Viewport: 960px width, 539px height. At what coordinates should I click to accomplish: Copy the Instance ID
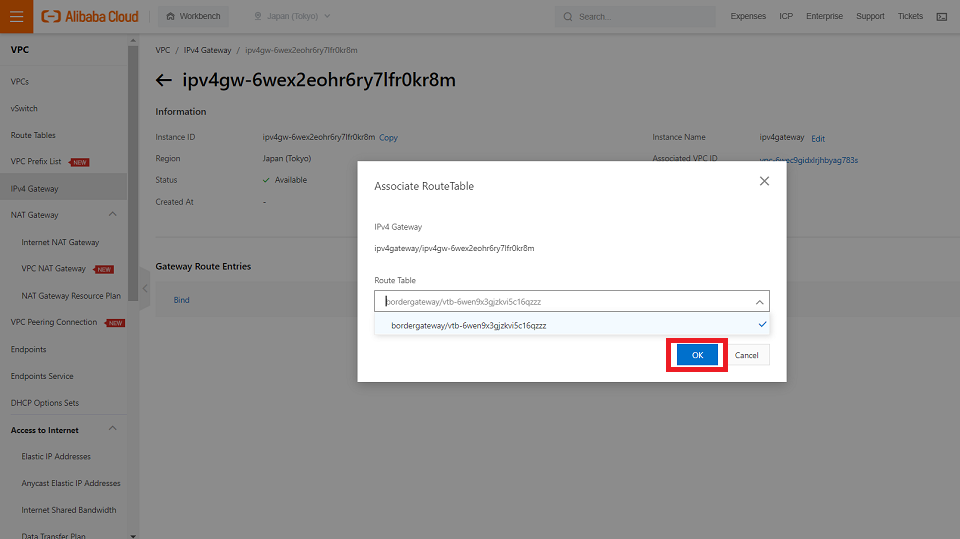388,138
